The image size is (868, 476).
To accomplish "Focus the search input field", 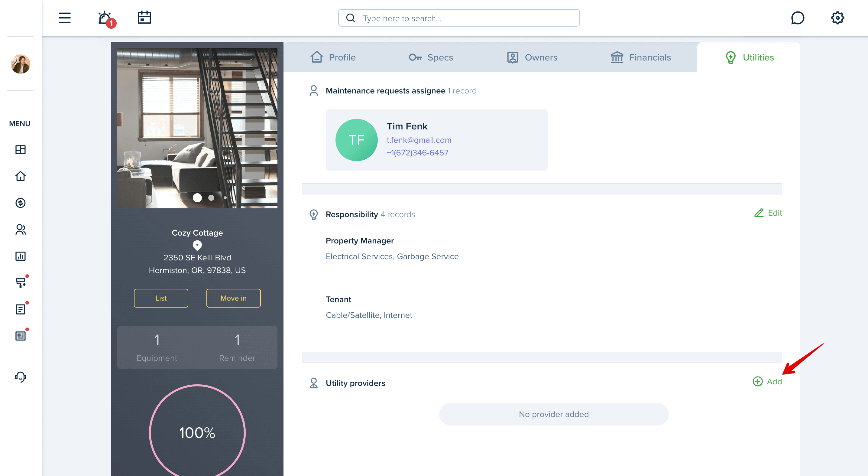I will [x=459, y=18].
